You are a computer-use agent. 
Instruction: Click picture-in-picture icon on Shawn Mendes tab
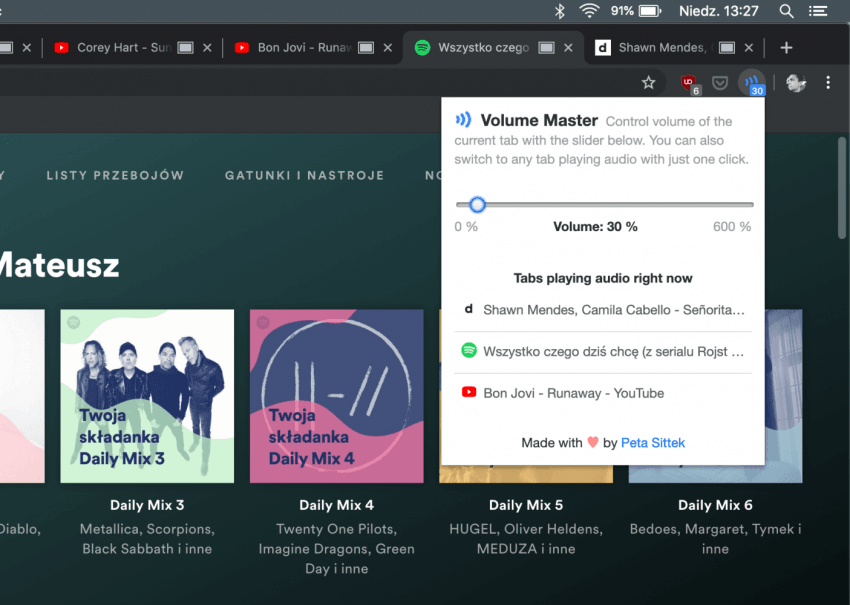pos(727,48)
